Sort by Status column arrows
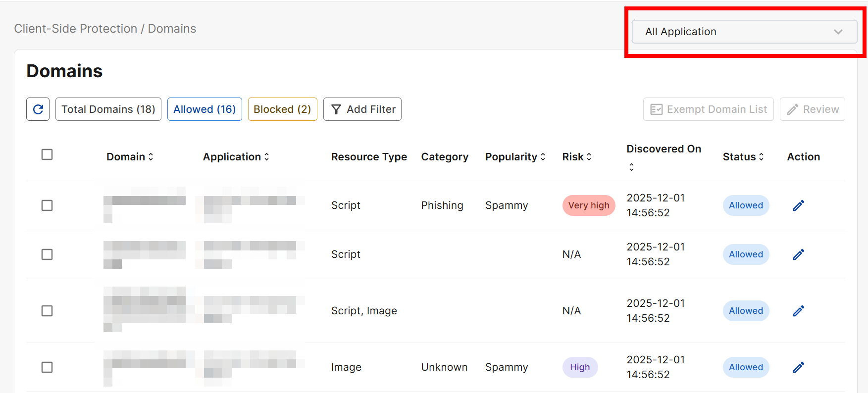 click(762, 157)
